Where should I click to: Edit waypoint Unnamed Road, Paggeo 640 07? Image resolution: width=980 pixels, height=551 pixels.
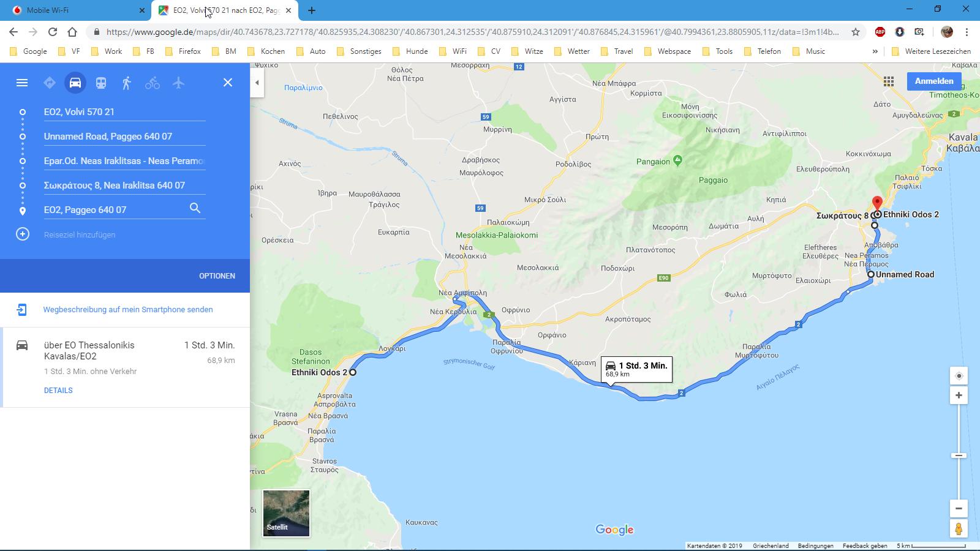coord(124,137)
